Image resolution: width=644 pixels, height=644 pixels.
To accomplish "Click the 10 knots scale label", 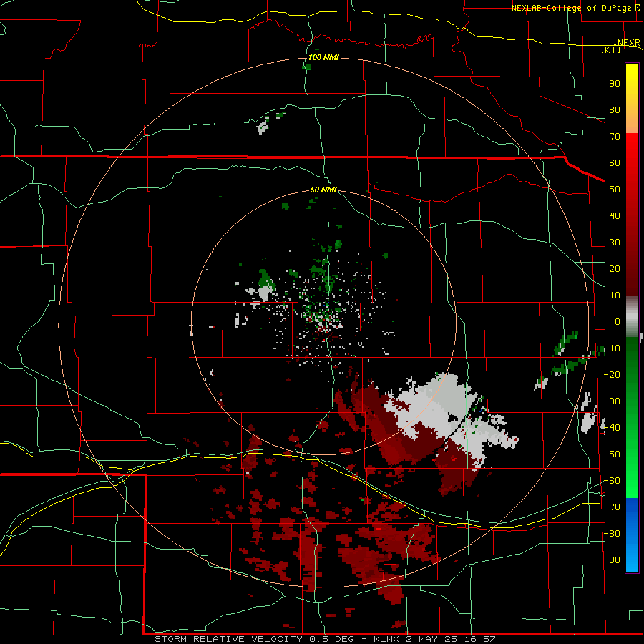I will pyautogui.click(x=615, y=296).
